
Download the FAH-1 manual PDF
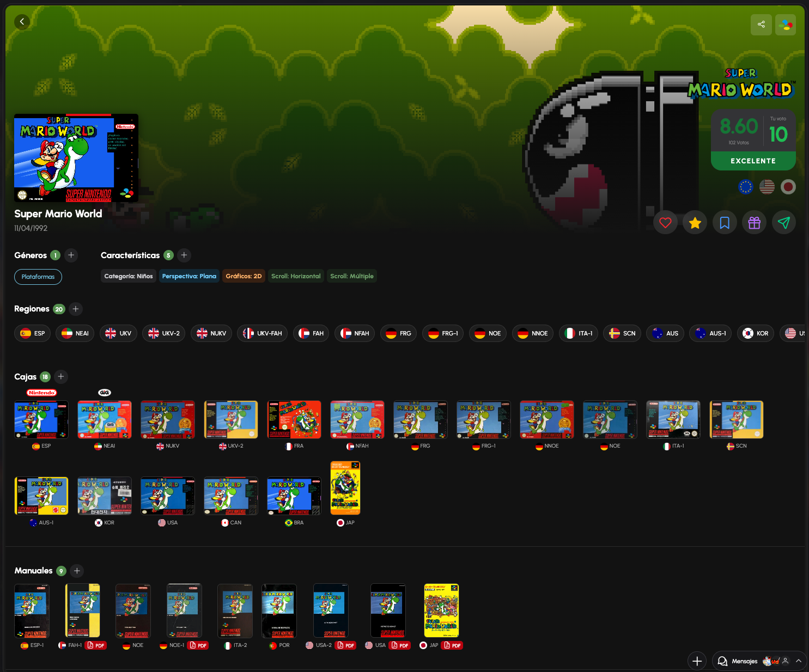pyautogui.click(x=96, y=645)
